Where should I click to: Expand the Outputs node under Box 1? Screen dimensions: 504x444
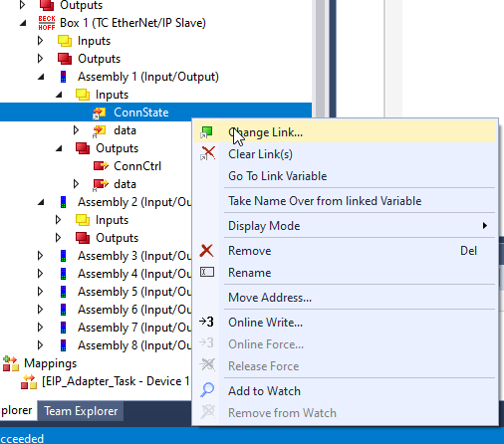(x=41, y=59)
